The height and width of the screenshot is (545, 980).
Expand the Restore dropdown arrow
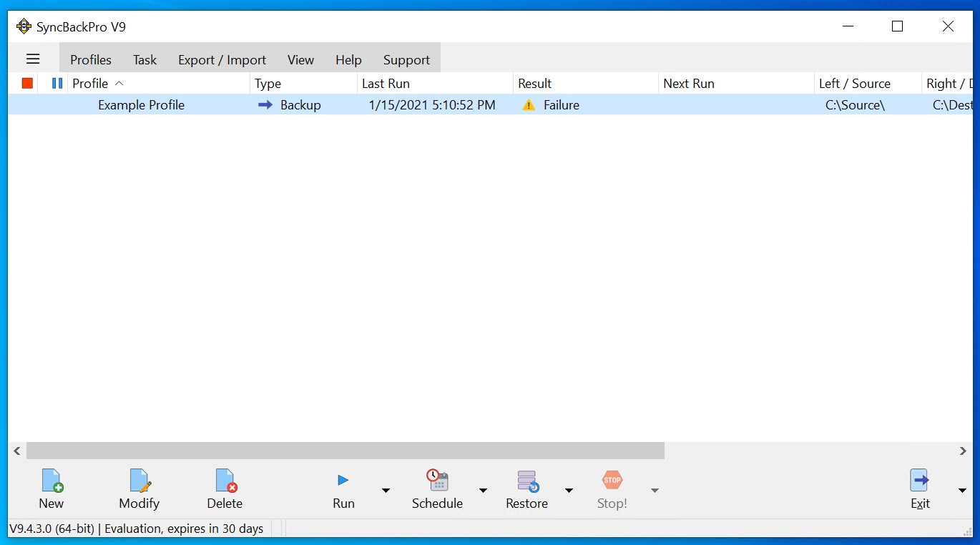coord(569,490)
